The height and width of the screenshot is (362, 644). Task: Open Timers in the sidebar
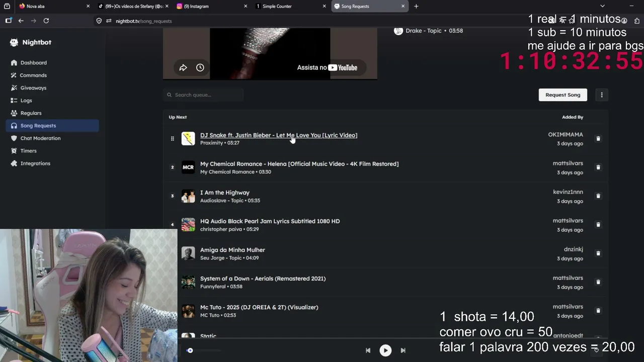click(28, 151)
